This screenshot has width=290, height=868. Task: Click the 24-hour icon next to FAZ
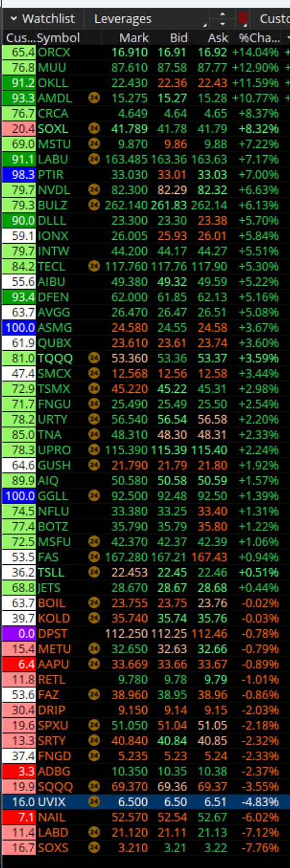[x=94, y=695]
